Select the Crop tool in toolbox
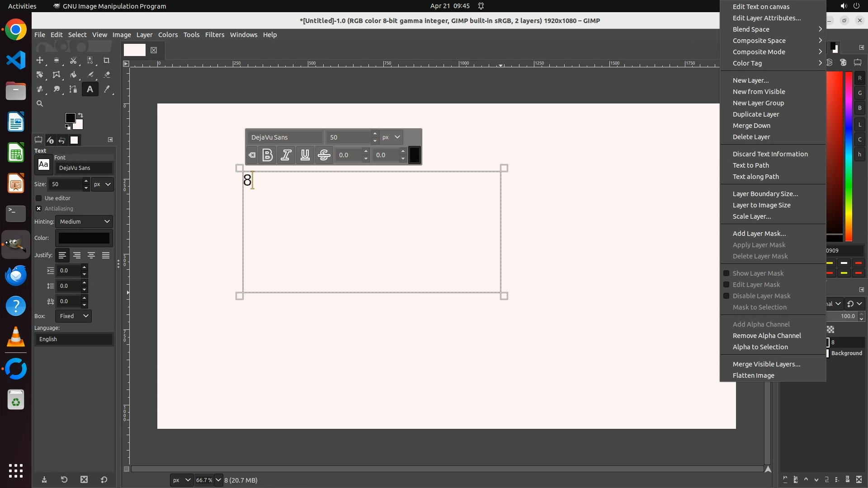 (x=107, y=60)
